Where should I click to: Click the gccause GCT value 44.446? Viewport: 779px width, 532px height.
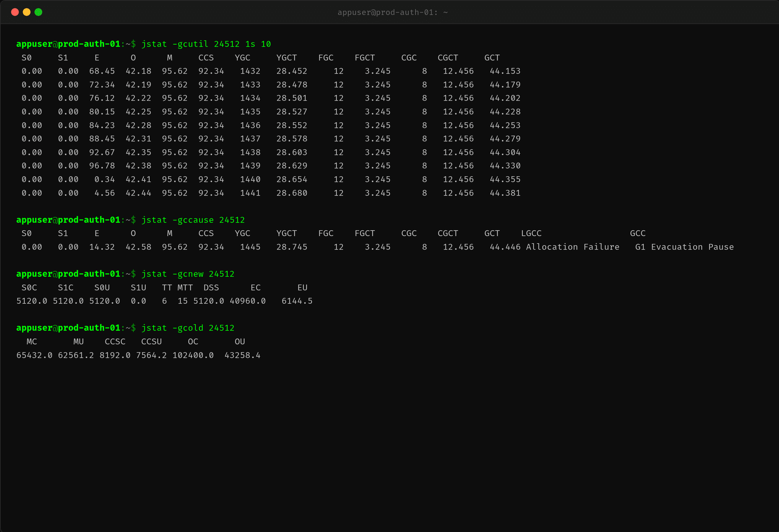coord(505,247)
